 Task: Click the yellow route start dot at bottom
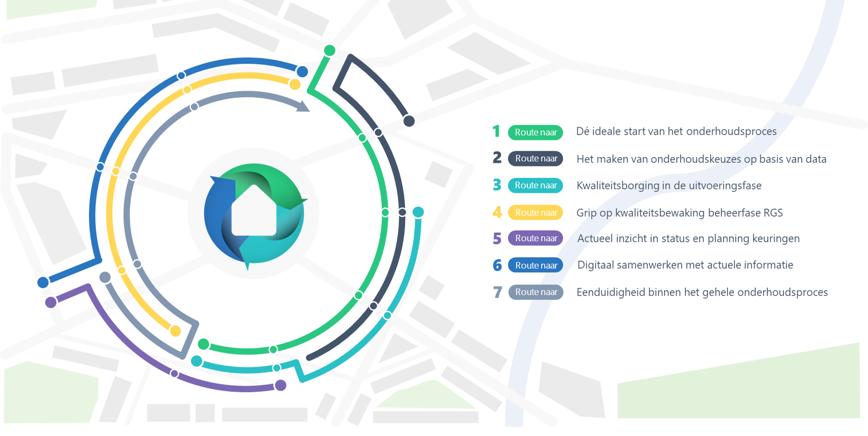click(175, 331)
